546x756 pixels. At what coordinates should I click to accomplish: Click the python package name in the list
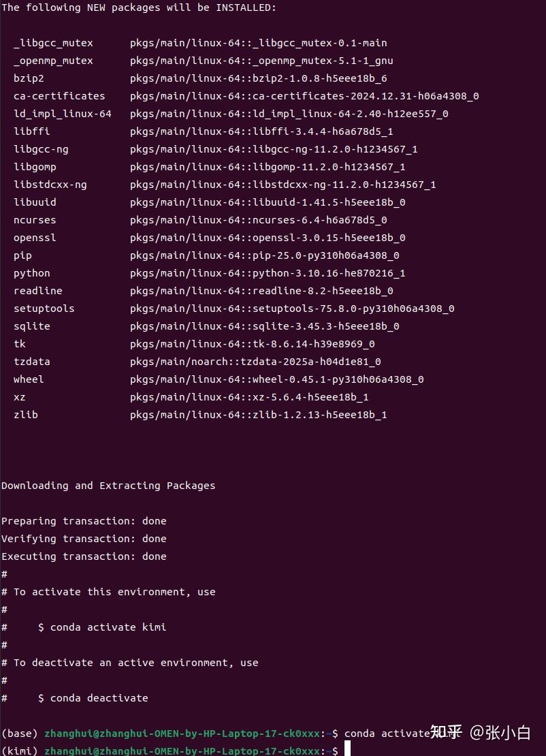pyautogui.click(x=32, y=273)
